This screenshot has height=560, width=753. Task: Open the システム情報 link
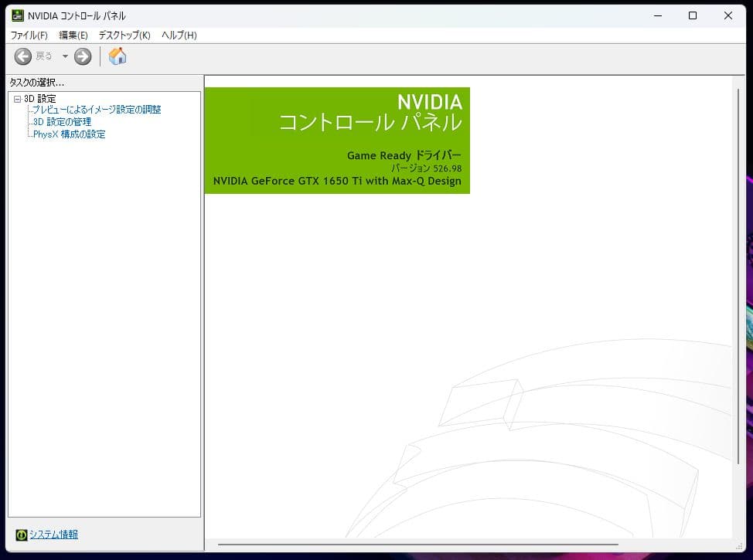pyautogui.click(x=53, y=535)
